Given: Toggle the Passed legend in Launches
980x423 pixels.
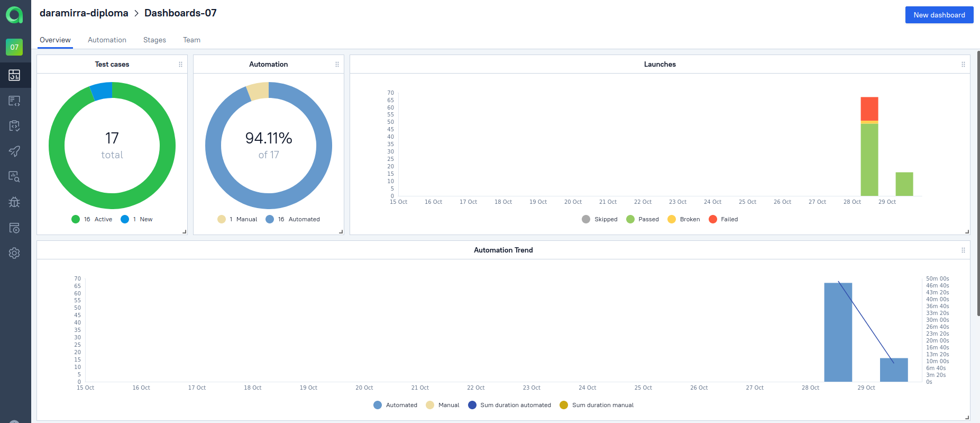Looking at the screenshot, I should click(643, 219).
